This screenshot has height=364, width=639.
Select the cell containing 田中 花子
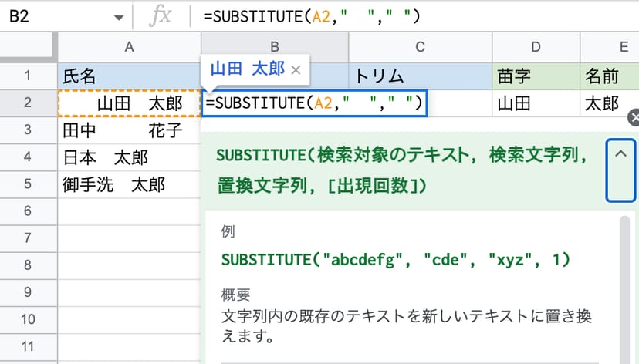point(129,130)
